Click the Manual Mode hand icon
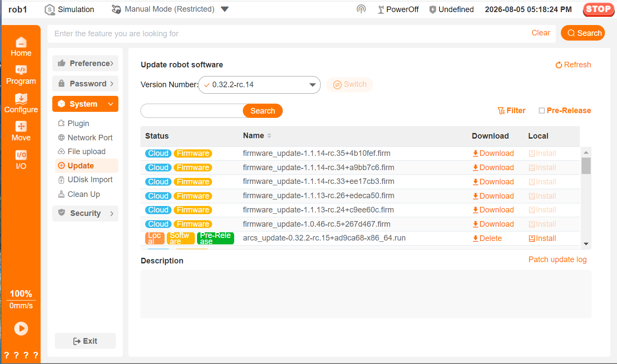 pyautogui.click(x=116, y=9)
